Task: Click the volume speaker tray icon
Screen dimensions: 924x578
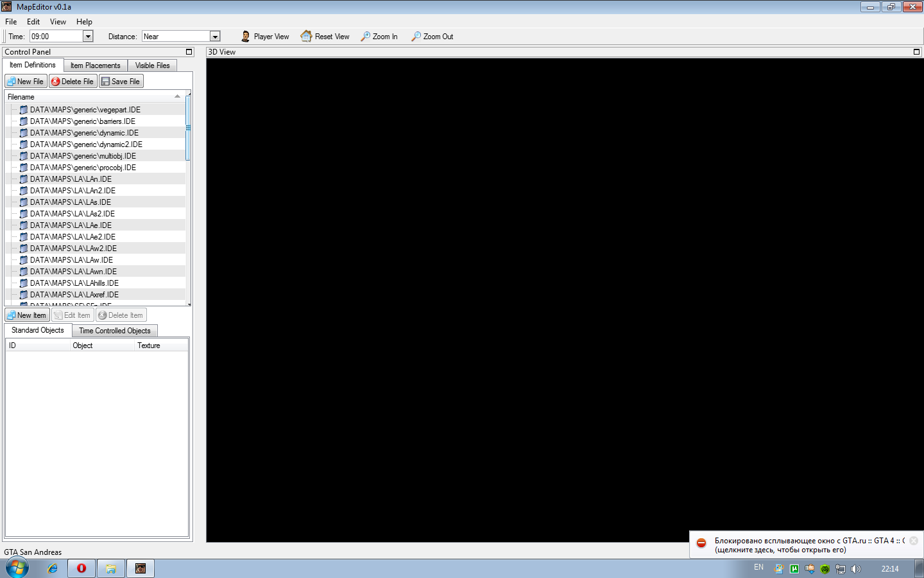Action: tap(855, 568)
